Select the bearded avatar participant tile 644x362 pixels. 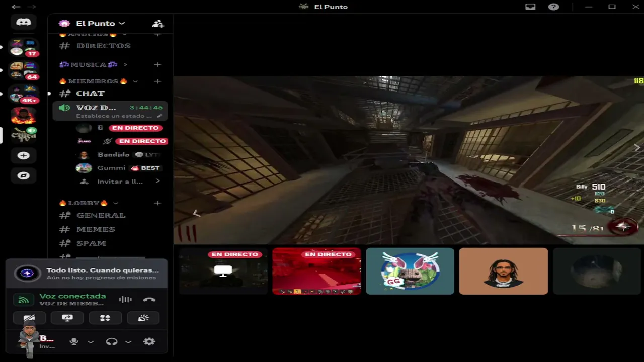click(504, 271)
